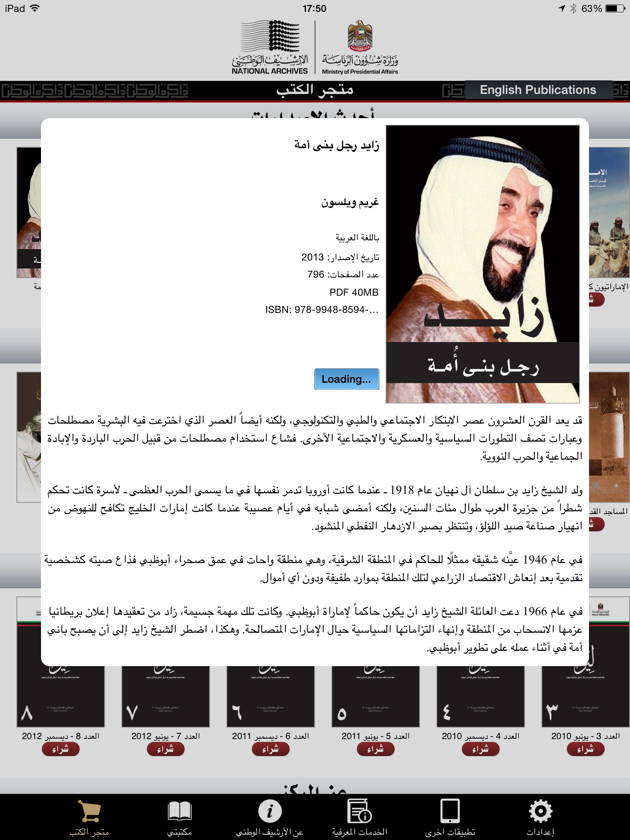
Task: Tap the battery status indicator
Action: click(615, 9)
